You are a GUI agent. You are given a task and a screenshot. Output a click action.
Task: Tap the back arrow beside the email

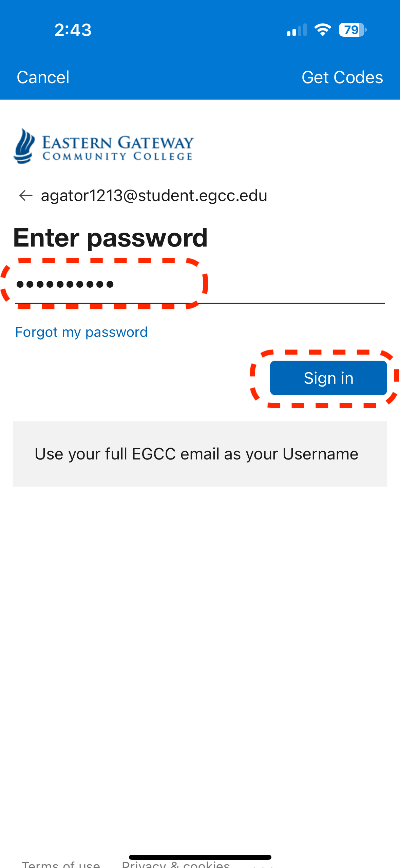click(26, 196)
